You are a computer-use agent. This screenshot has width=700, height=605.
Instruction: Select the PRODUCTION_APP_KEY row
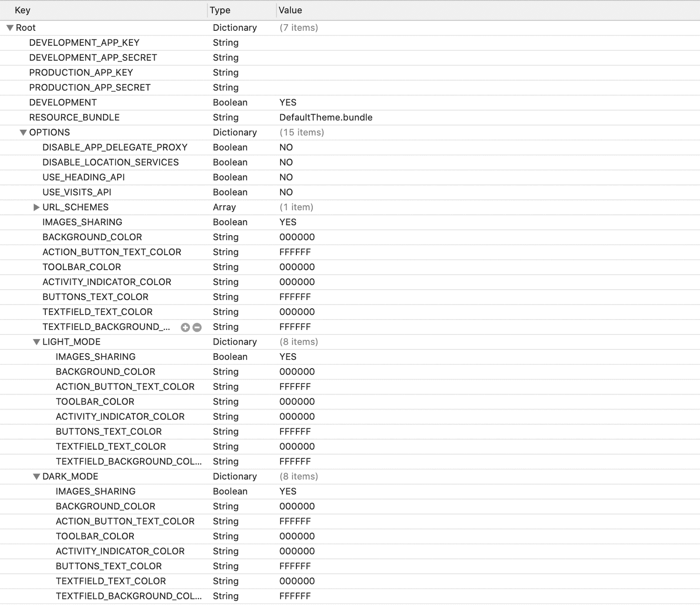coord(350,73)
